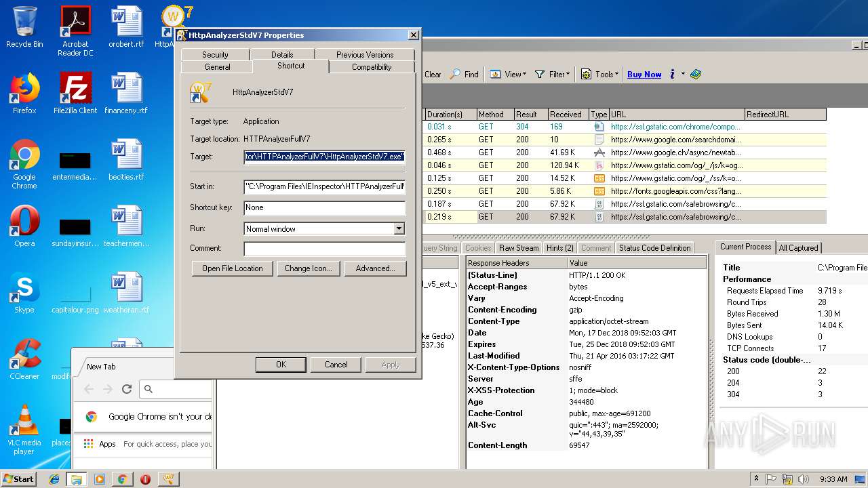Open the Hints (2) tab
Image resolution: width=868 pixels, height=488 pixels.
pos(560,248)
